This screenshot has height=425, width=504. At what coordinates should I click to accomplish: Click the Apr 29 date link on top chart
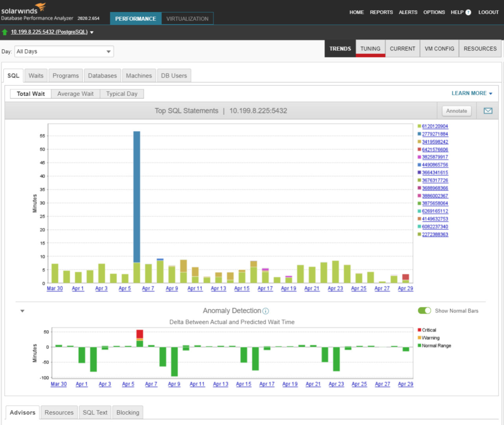[405, 289]
